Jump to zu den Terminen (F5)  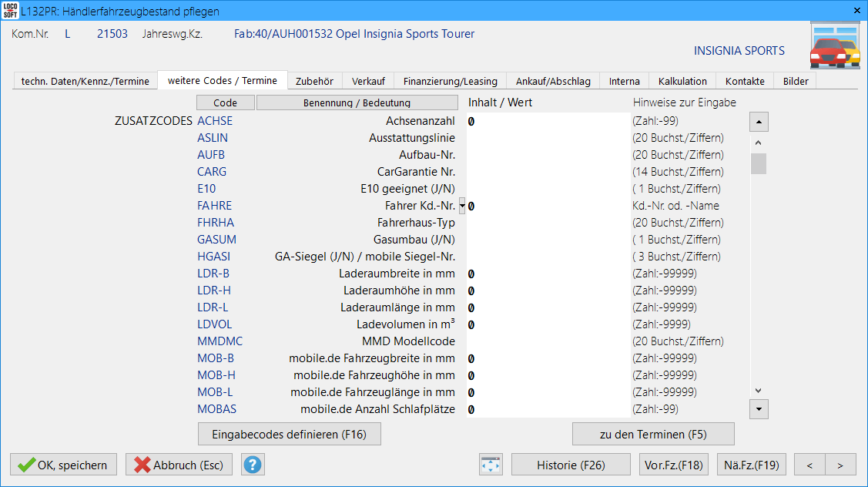[x=652, y=434]
